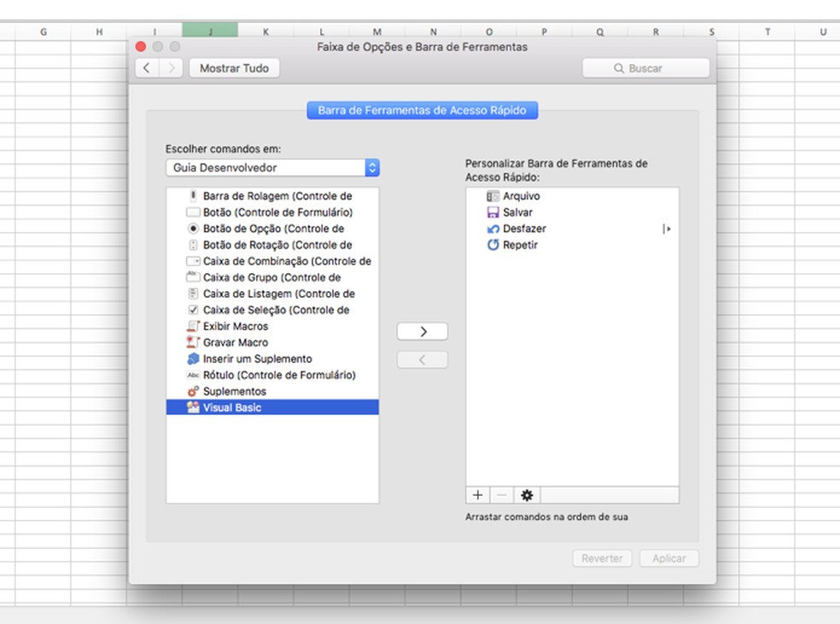The width and height of the screenshot is (840, 624).
Task: Click the Arquivo icon in the toolbar list
Action: (493, 196)
